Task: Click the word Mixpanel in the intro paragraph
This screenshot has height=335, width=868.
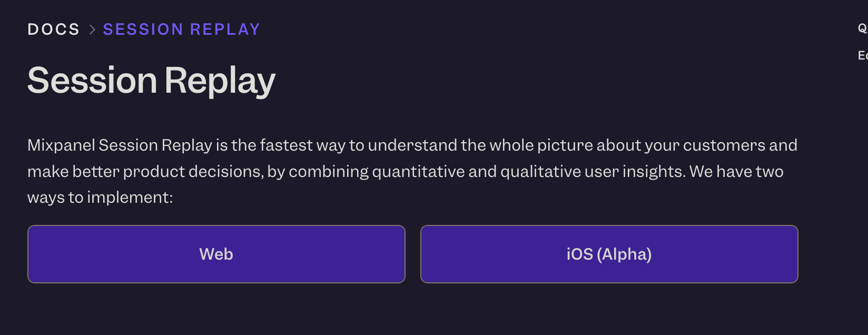Action: pos(61,145)
